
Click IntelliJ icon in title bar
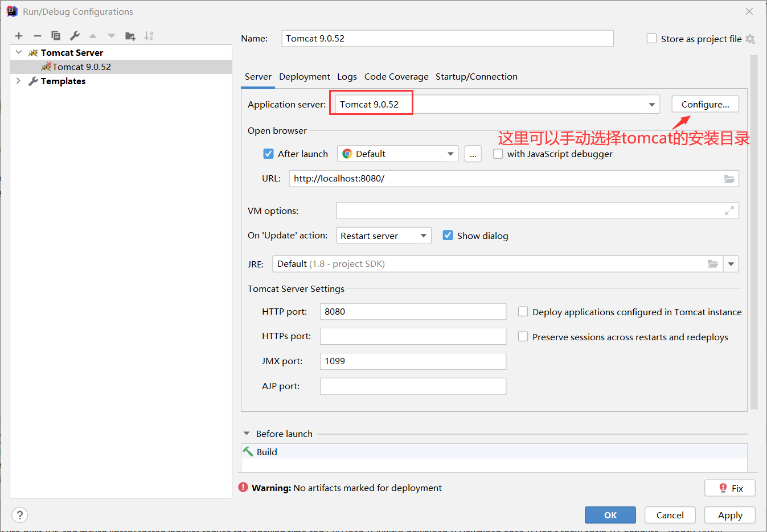coord(12,11)
